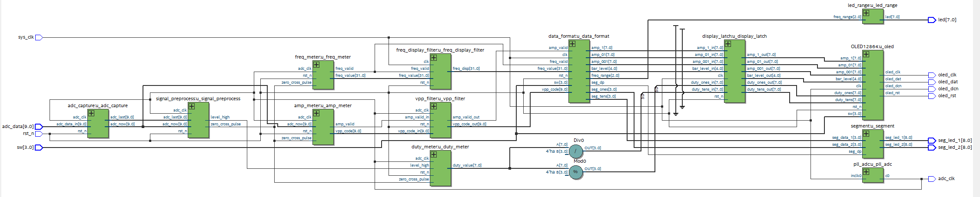980x197 pixels.
Task: Expand the OLED12864 u_oled block plus icon
Action: (x=866, y=54)
